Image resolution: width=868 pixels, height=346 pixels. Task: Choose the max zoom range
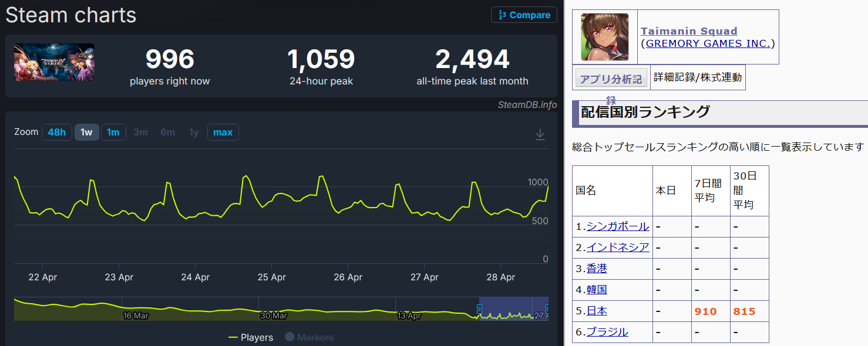(223, 133)
